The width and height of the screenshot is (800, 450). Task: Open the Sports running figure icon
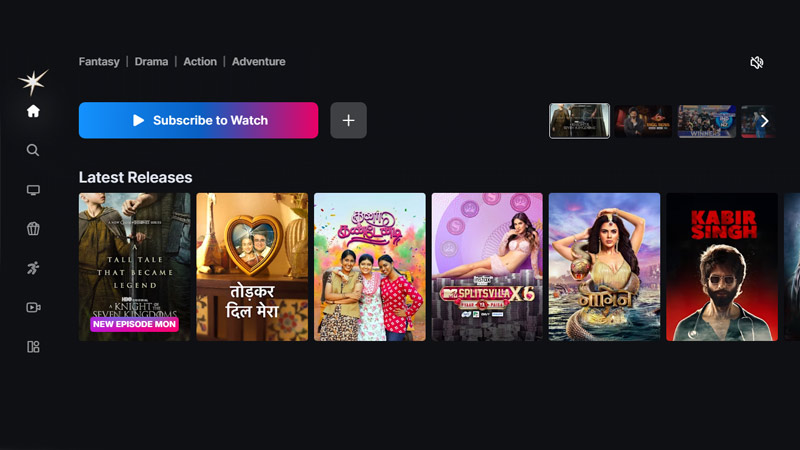click(x=33, y=268)
